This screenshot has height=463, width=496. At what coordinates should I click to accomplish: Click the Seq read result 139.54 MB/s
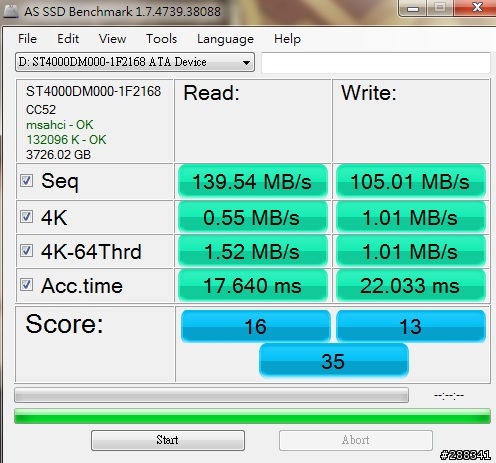pyautogui.click(x=253, y=181)
